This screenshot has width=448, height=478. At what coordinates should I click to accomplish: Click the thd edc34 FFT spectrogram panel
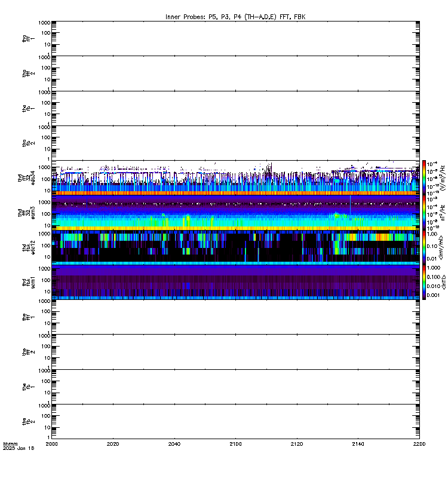235,178
